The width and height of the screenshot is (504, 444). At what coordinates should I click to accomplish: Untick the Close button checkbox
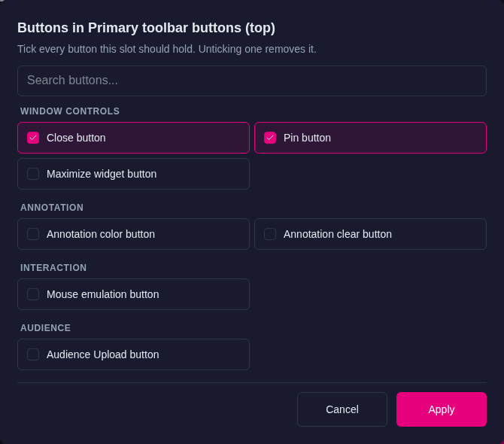[33, 138]
